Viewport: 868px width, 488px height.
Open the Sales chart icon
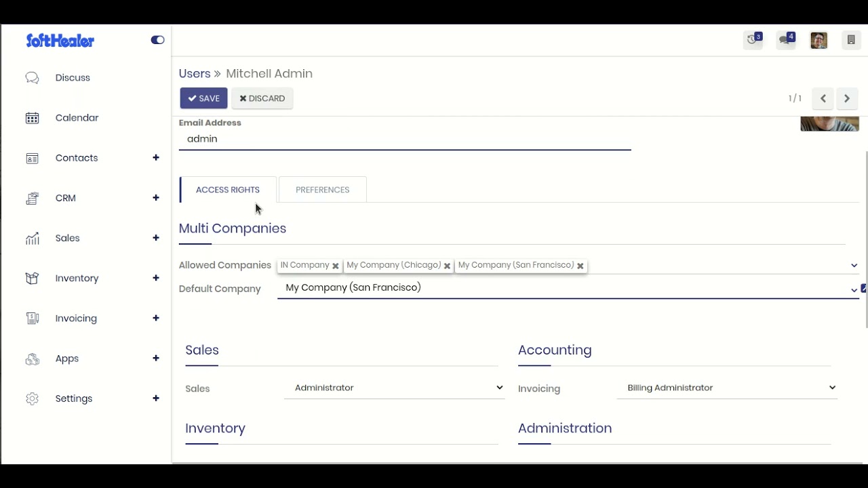click(x=32, y=238)
